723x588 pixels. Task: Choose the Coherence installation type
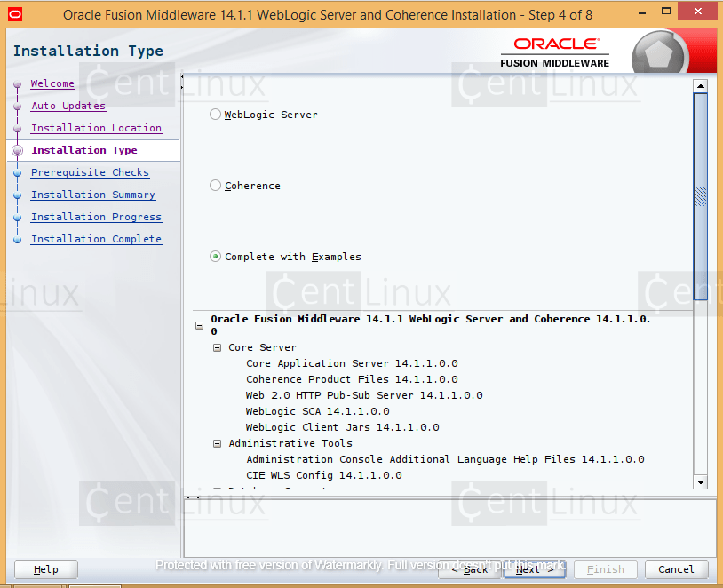click(x=215, y=186)
